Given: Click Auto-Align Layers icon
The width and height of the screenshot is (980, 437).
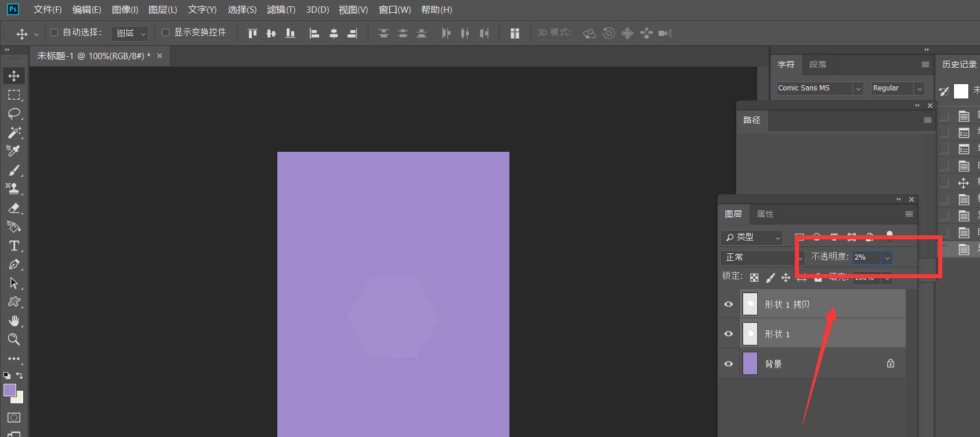Looking at the screenshot, I should pos(515,34).
